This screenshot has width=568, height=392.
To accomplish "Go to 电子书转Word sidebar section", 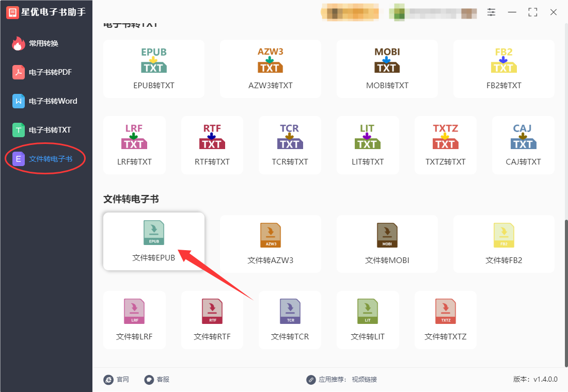I will pos(44,101).
